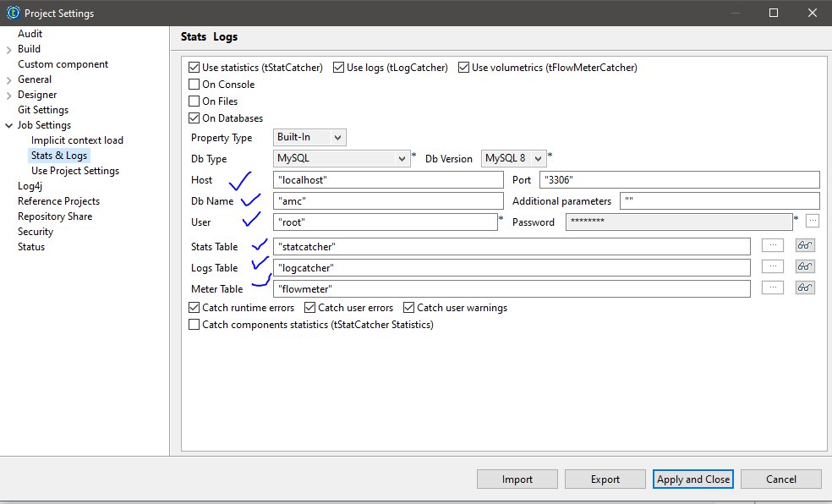
Task: Open the Property Type dropdown
Action: pyautogui.click(x=310, y=137)
